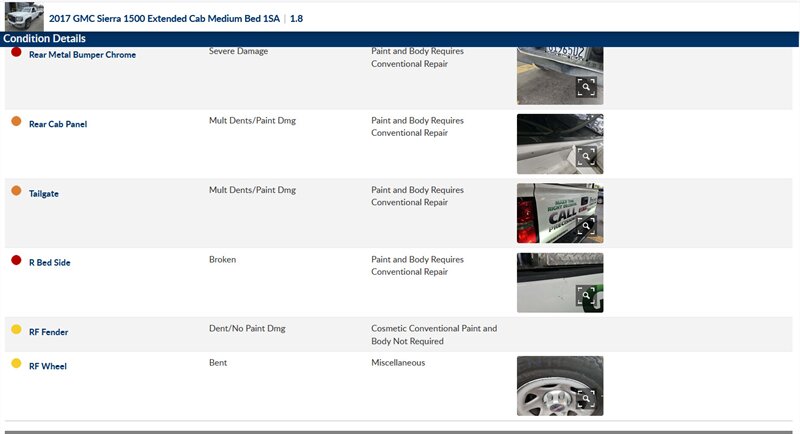Open the R Bed Side entry
Viewport: 800px width, 434px height.
pos(51,263)
